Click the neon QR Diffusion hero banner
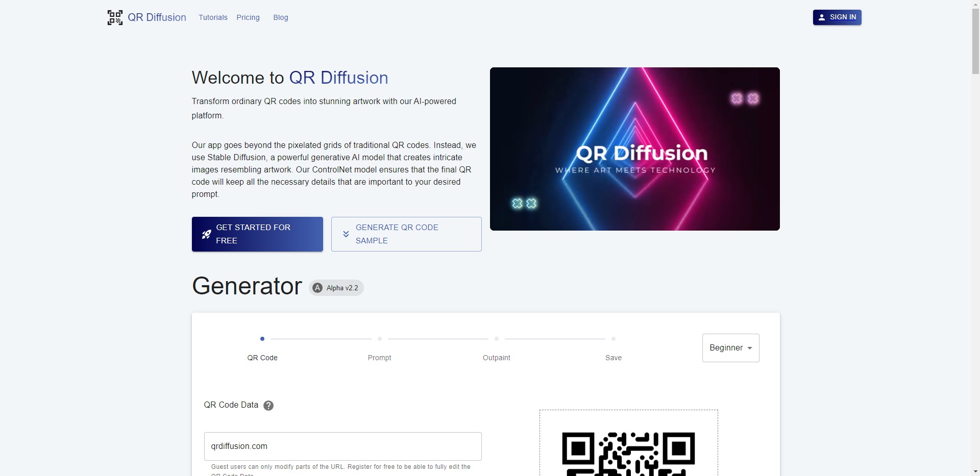The image size is (980, 476). pos(634,148)
